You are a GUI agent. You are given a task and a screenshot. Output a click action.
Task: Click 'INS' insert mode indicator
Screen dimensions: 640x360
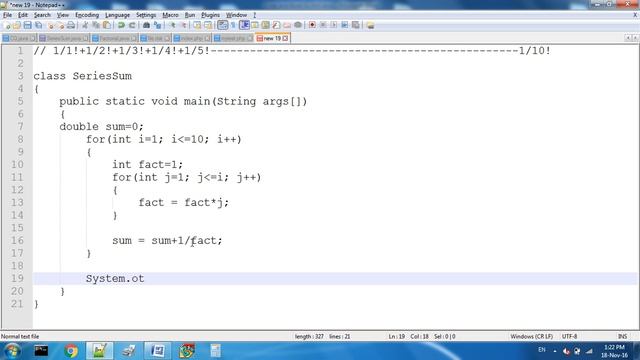coord(622,337)
